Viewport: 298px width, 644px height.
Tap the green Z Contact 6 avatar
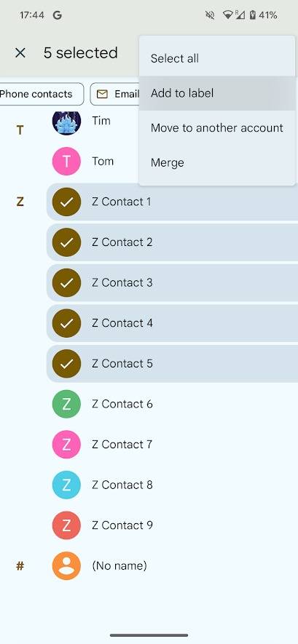pos(66,404)
